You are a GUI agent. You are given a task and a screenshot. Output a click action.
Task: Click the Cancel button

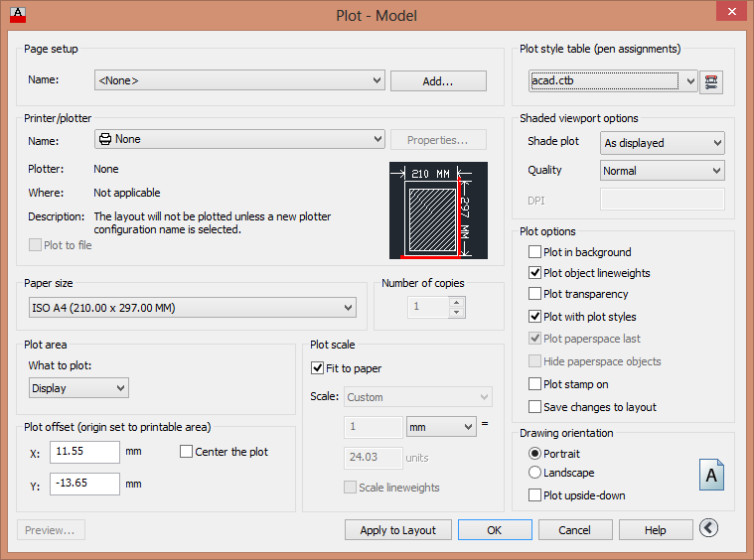coord(575,530)
